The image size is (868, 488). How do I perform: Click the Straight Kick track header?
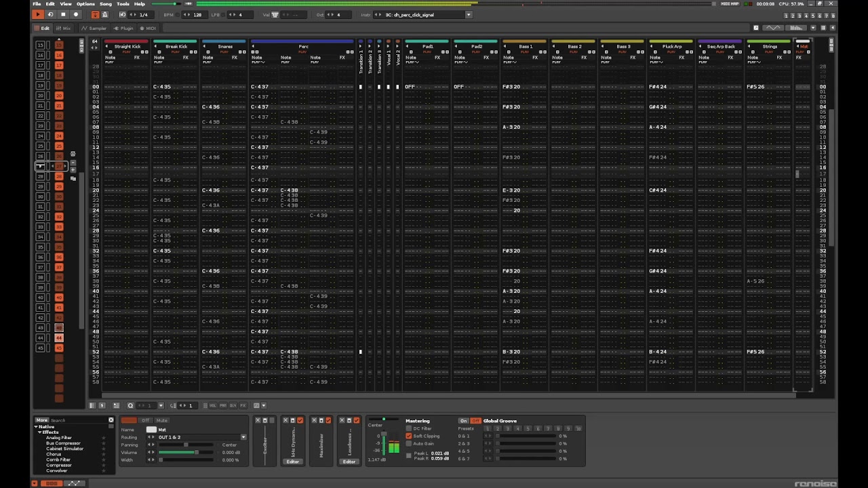point(127,47)
